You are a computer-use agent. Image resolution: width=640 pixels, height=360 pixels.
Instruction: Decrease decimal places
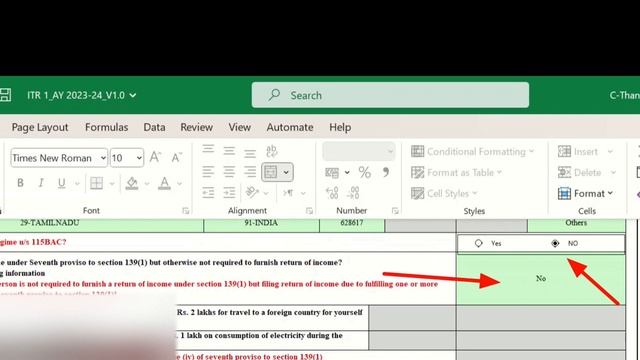tap(353, 193)
